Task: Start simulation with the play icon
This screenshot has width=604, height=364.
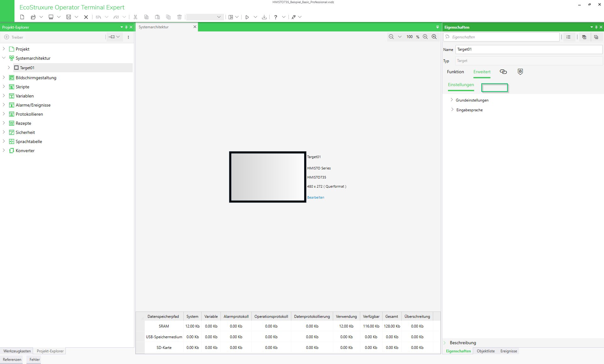Action: click(247, 17)
